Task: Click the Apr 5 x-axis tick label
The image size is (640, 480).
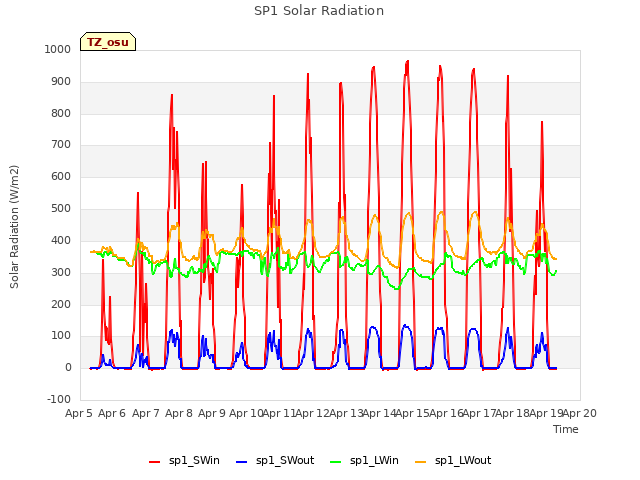Action: (x=79, y=413)
